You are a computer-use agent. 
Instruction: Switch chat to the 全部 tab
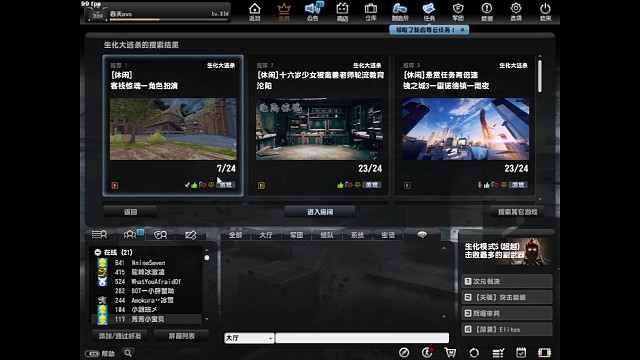pos(236,235)
